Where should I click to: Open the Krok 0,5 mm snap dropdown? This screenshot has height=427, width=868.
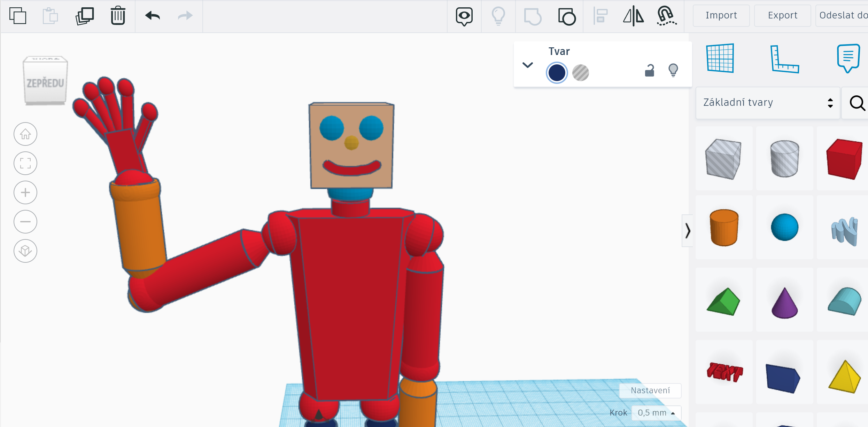point(656,413)
